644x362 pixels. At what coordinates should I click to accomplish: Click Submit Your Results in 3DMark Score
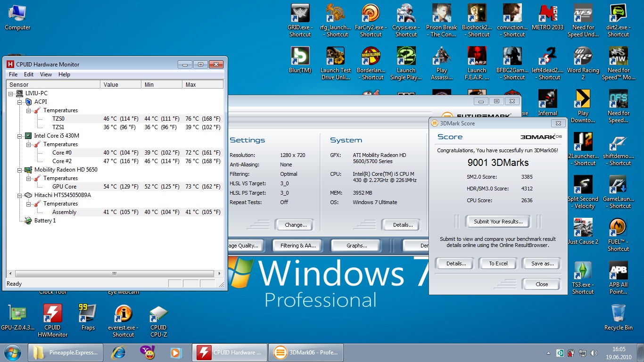tap(498, 222)
